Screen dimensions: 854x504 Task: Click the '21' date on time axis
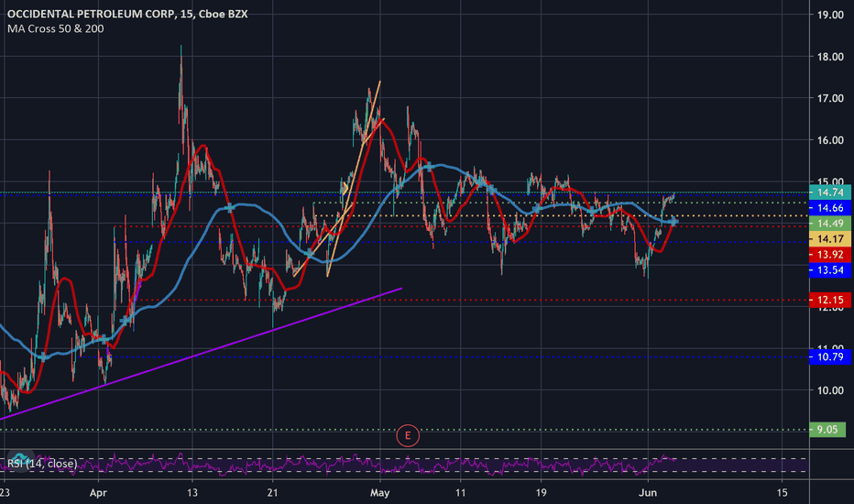coord(272,493)
